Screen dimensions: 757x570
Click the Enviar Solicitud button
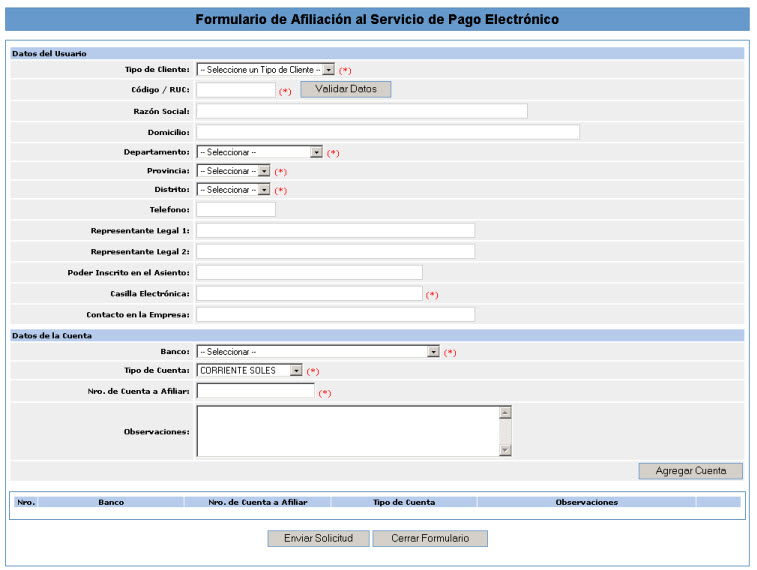(318, 539)
